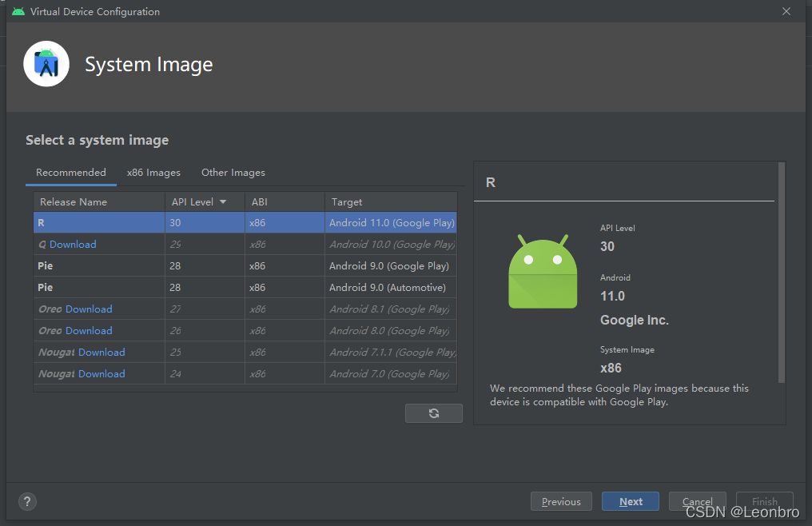Switch to the x86 Images tab
The width and height of the screenshot is (812, 526).
(153, 173)
